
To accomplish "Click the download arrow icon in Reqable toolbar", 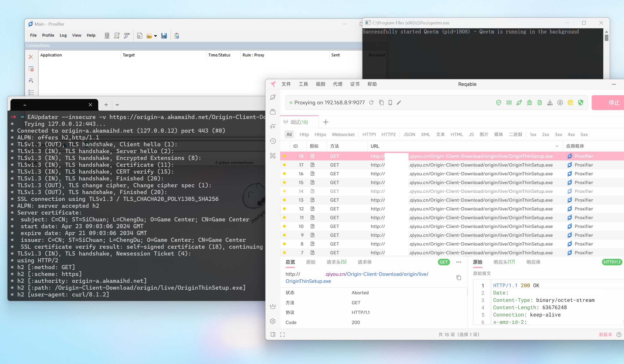I will tap(550, 102).
